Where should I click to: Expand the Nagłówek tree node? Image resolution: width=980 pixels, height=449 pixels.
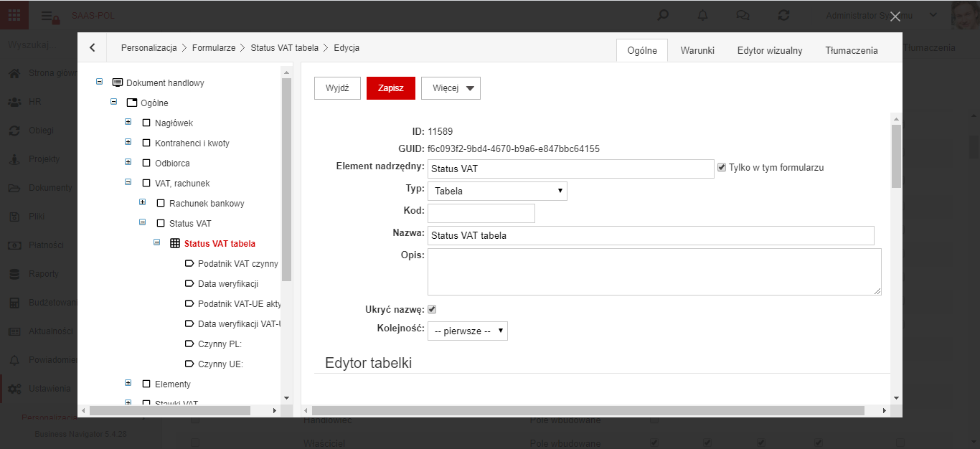[x=128, y=123]
